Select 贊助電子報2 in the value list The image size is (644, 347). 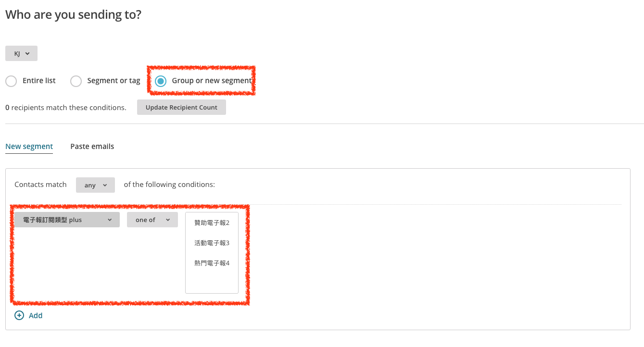(x=212, y=223)
